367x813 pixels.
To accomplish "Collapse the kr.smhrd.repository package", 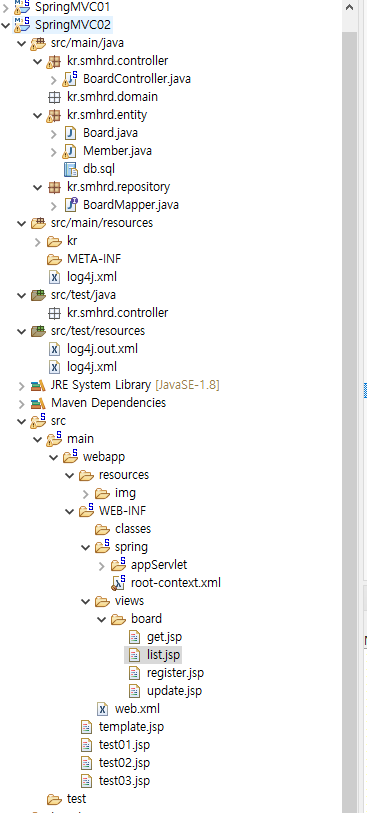I will click(38, 187).
